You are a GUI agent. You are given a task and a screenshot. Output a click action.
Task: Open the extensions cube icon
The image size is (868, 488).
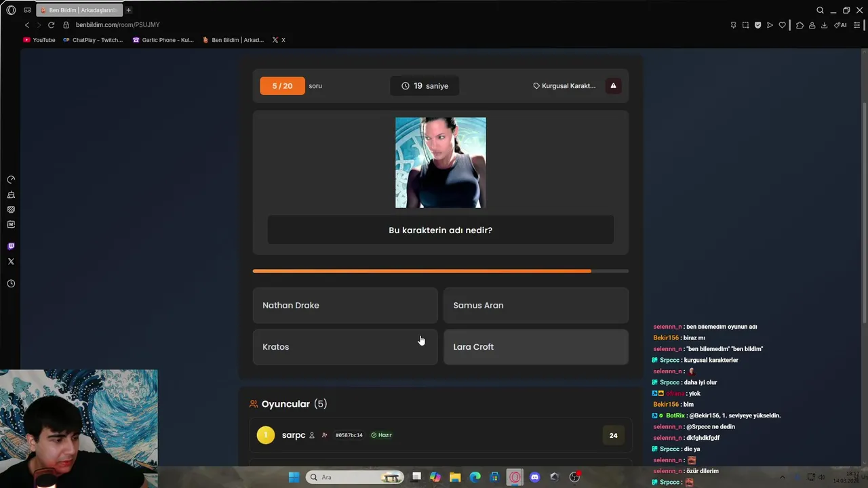(800, 25)
